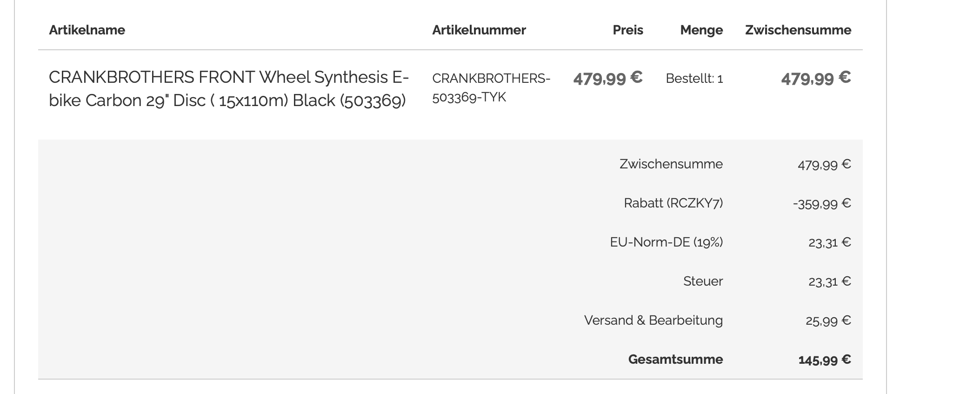The height and width of the screenshot is (394, 980).
Task: Click the Preis column header
Action: (x=627, y=30)
